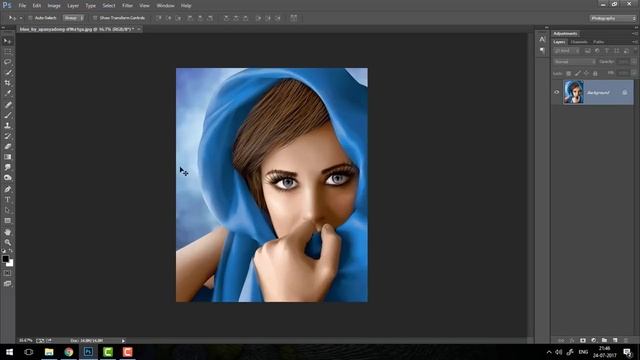This screenshot has height=360, width=640.
Task: Open the Paragraph panel icon
Action: tap(542, 51)
